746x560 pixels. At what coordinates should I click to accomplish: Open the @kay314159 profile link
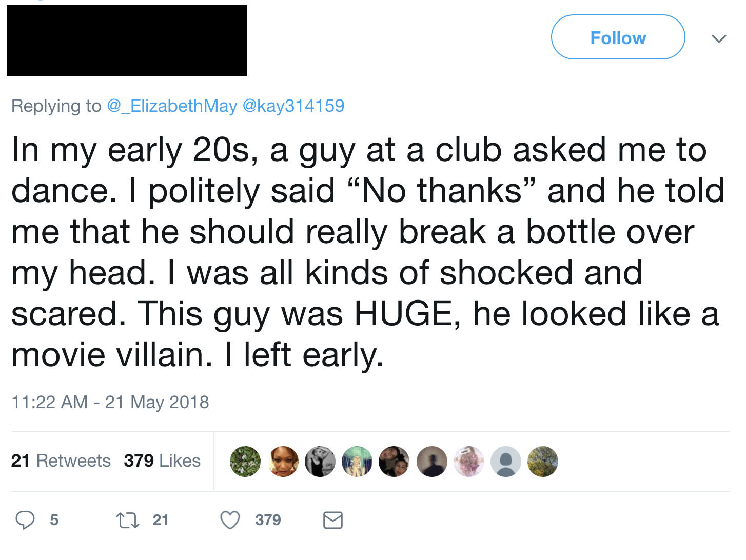tap(293, 106)
